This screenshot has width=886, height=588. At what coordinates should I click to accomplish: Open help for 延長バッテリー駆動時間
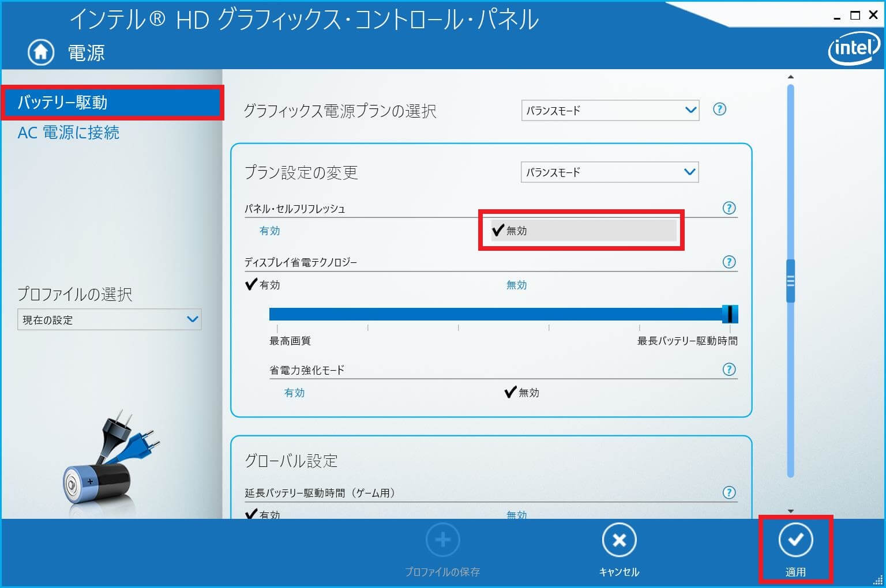click(729, 492)
